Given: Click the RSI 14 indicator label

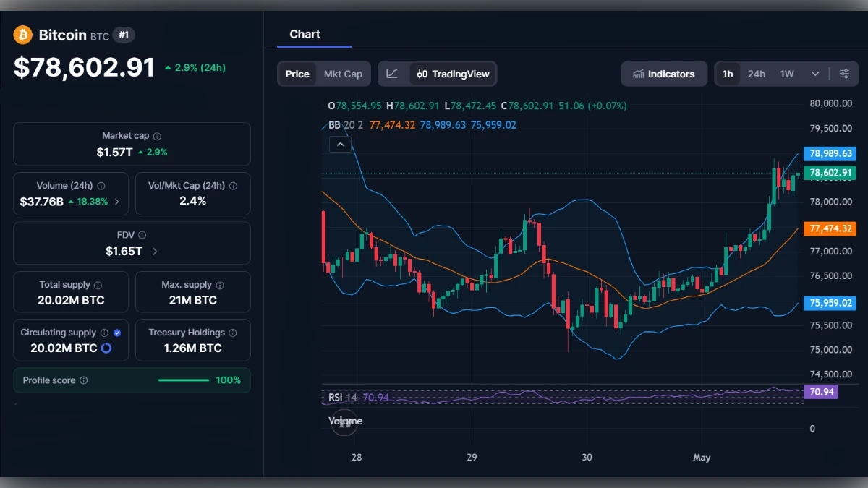Looking at the screenshot, I should pyautogui.click(x=343, y=397).
